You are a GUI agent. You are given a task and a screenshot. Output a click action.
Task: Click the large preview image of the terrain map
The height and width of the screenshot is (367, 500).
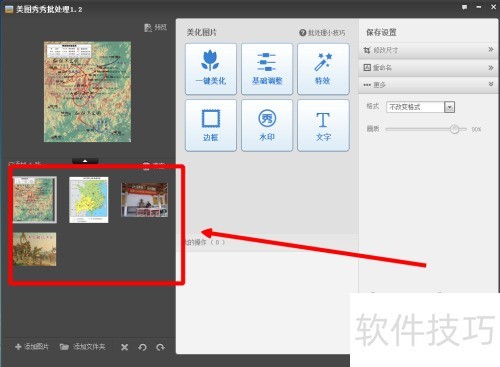[87, 92]
